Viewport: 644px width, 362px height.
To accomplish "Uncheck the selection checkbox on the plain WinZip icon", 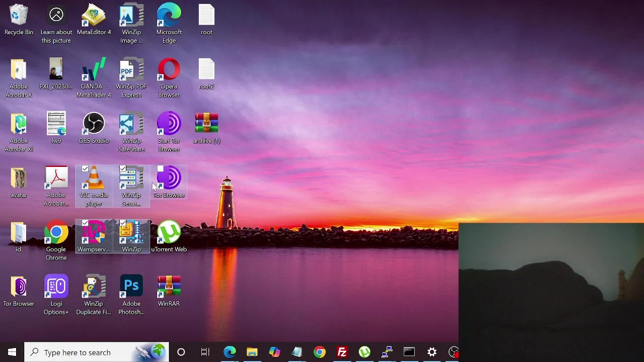I will click(123, 223).
